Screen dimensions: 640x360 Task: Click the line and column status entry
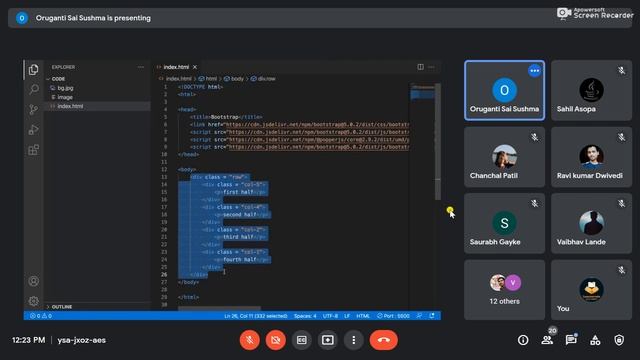coord(256,316)
